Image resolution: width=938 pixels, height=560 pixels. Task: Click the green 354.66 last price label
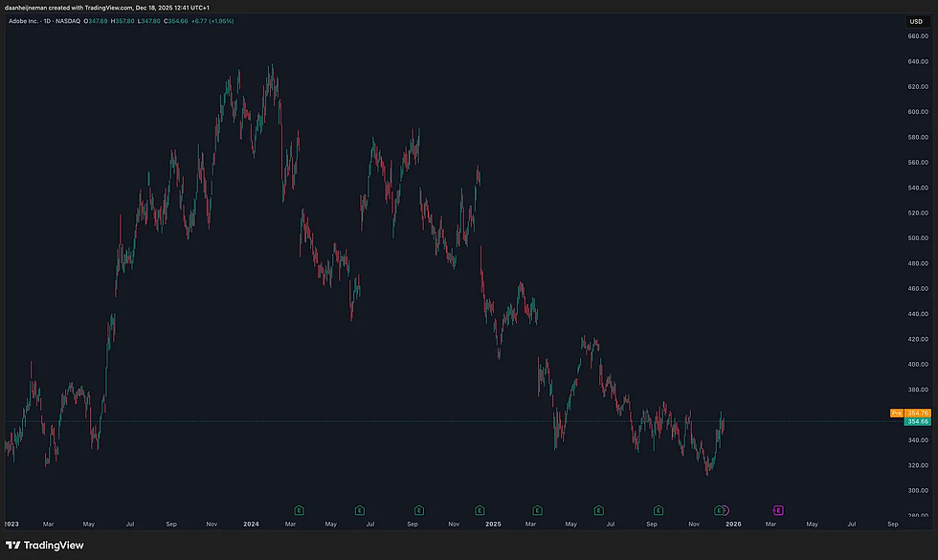pos(918,421)
